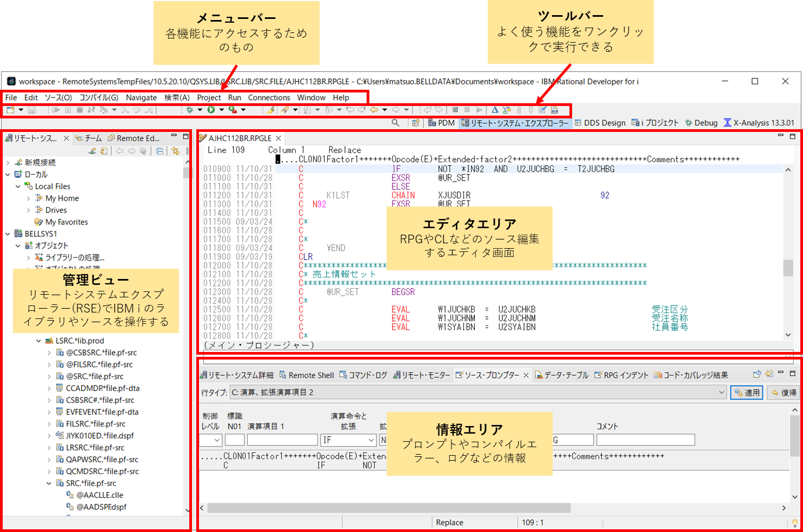Click the Forward navigation arrow in toolbar
This screenshot has width=803, height=532.
click(x=396, y=110)
